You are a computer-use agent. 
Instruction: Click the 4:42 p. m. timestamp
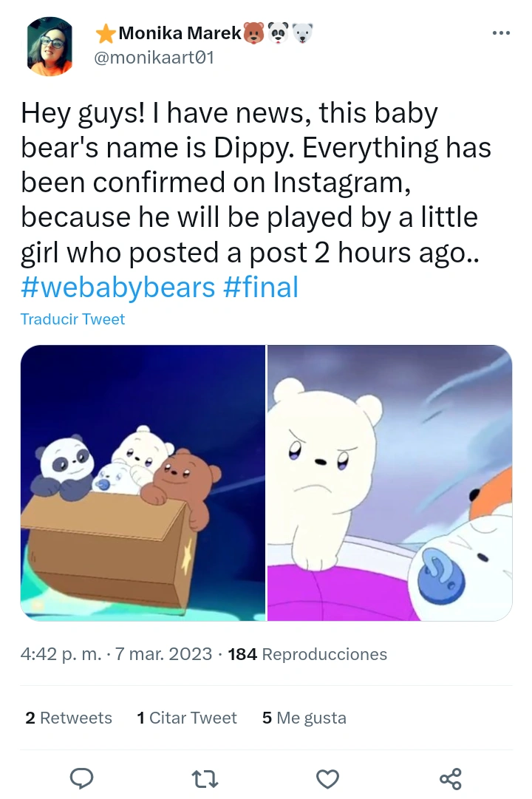click(61, 654)
